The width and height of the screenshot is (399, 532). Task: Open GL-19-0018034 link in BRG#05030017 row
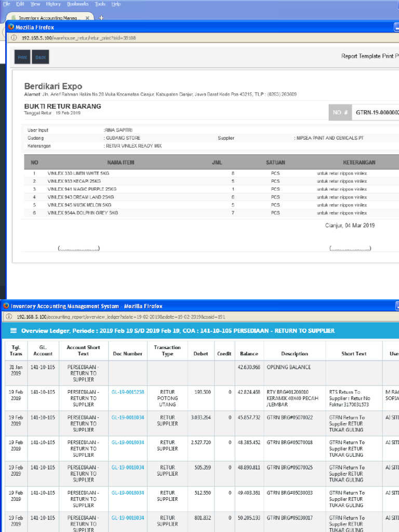[128, 518]
